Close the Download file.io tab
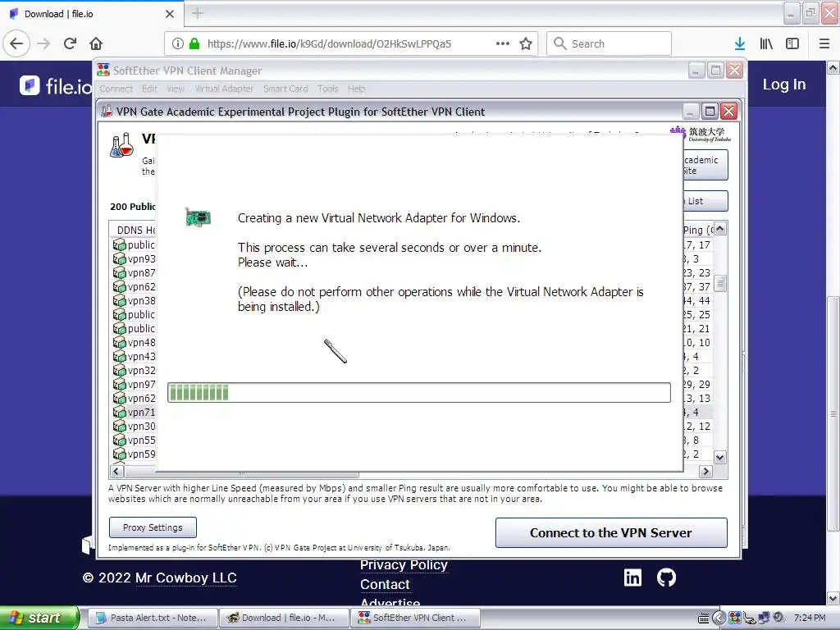 pos(170,14)
